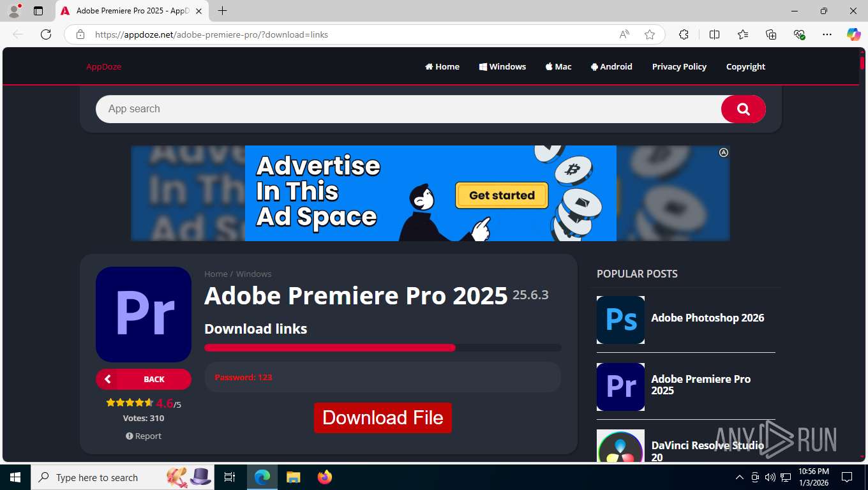Open browser Extensions icon

684,34
